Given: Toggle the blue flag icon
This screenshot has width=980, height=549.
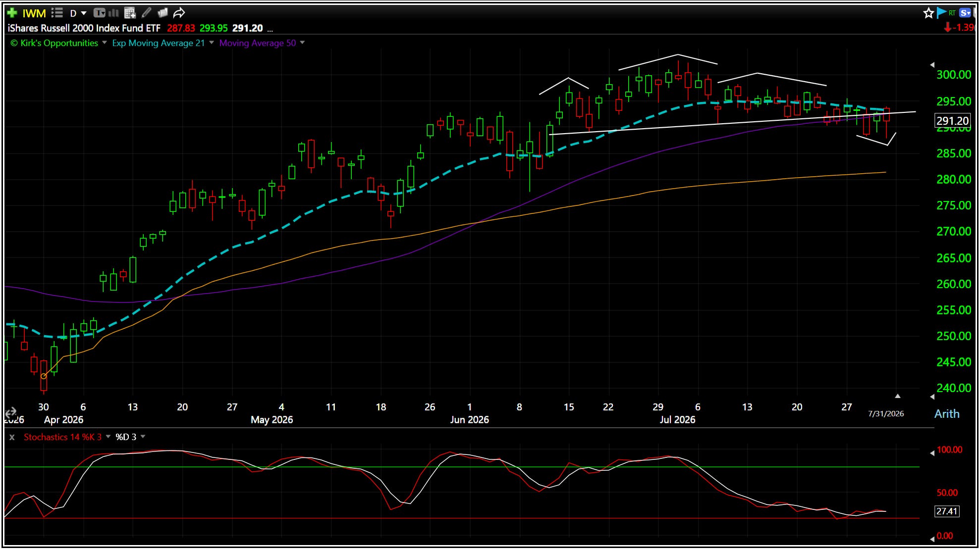Looking at the screenshot, I should 941,13.
